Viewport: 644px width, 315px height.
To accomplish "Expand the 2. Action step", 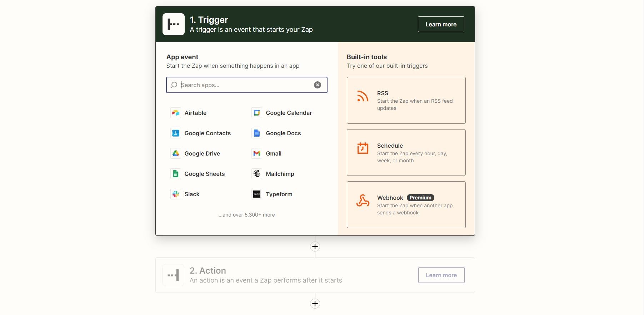I will click(265, 275).
